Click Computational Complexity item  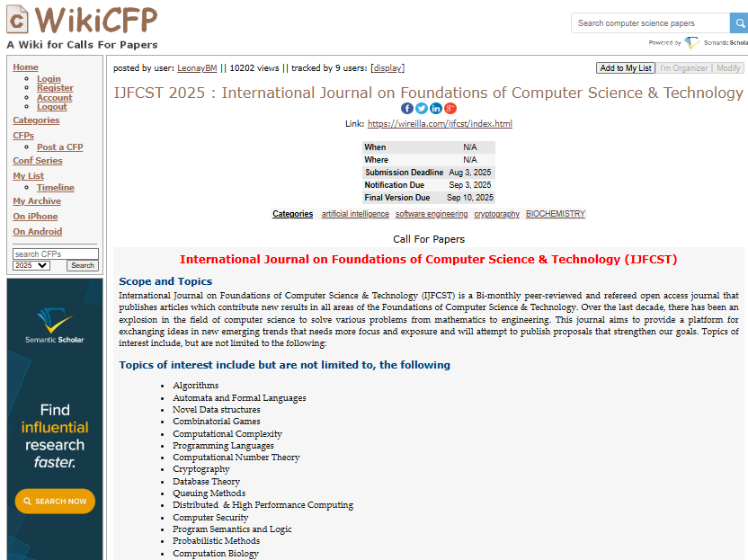[x=227, y=434]
